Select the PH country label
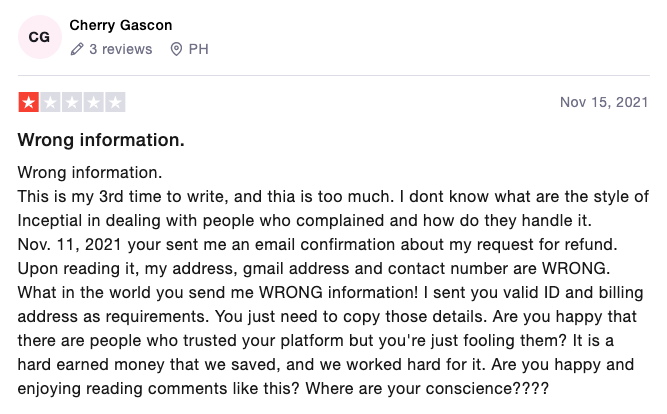667x414 pixels. pos(198,49)
